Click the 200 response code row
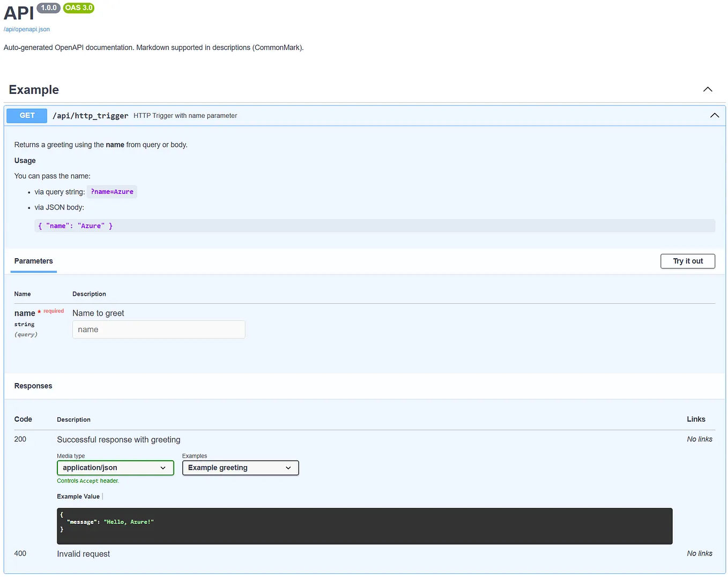Viewport: 728px width, 577px height. [20, 439]
